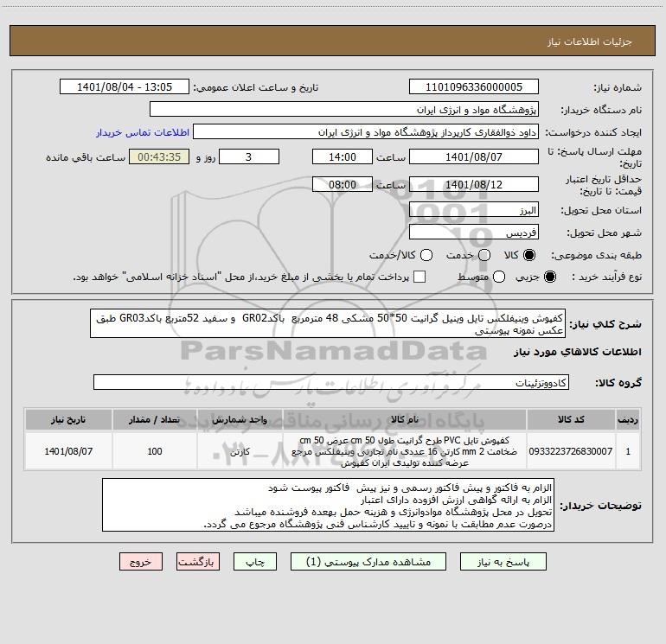The width and height of the screenshot is (666, 644).
Task: Select the متوسط purchase type radio
Action: pyautogui.click(x=499, y=277)
